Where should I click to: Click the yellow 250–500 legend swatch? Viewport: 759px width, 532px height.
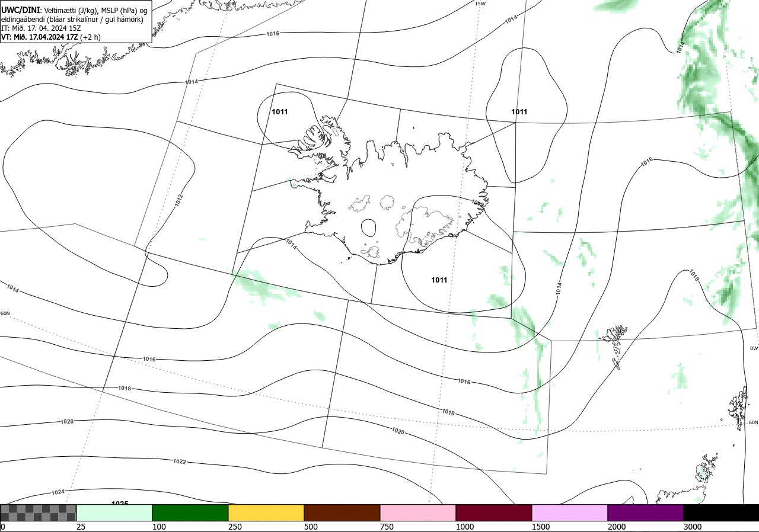(x=266, y=513)
